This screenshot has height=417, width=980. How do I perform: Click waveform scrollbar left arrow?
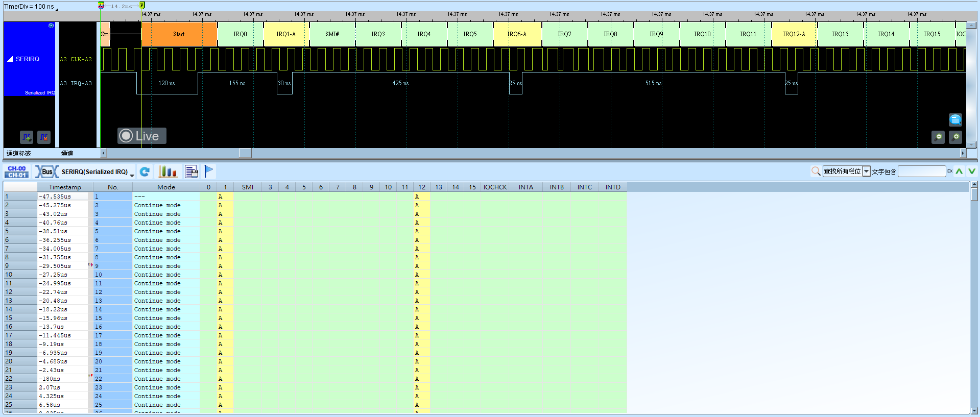pyautogui.click(x=104, y=153)
